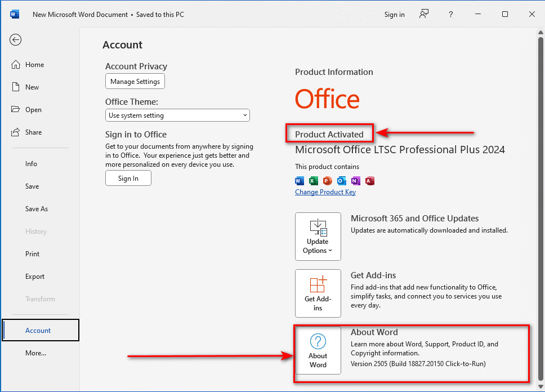
Task: Click the OneNote product icon
Action: coord(356,181)
